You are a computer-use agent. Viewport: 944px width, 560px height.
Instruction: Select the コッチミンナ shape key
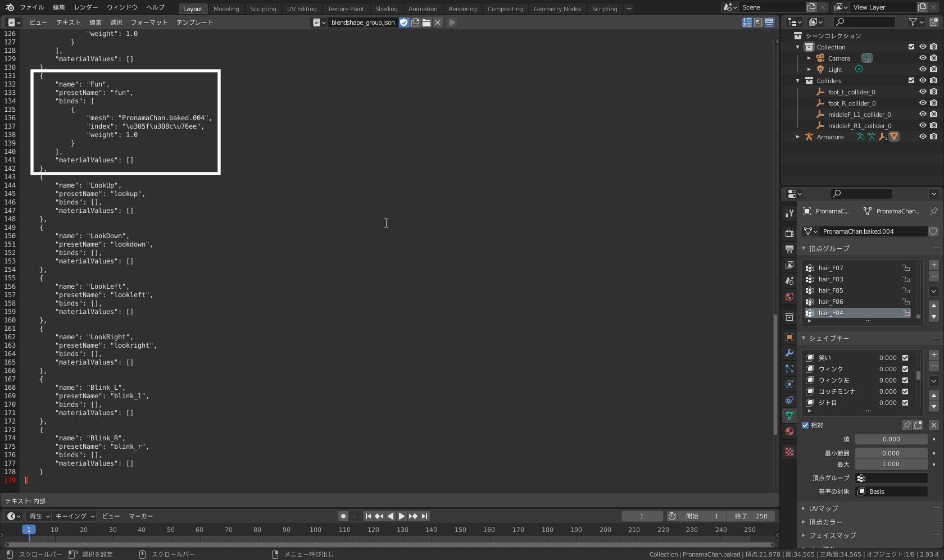pyautogui.click(x=858, y=391)
